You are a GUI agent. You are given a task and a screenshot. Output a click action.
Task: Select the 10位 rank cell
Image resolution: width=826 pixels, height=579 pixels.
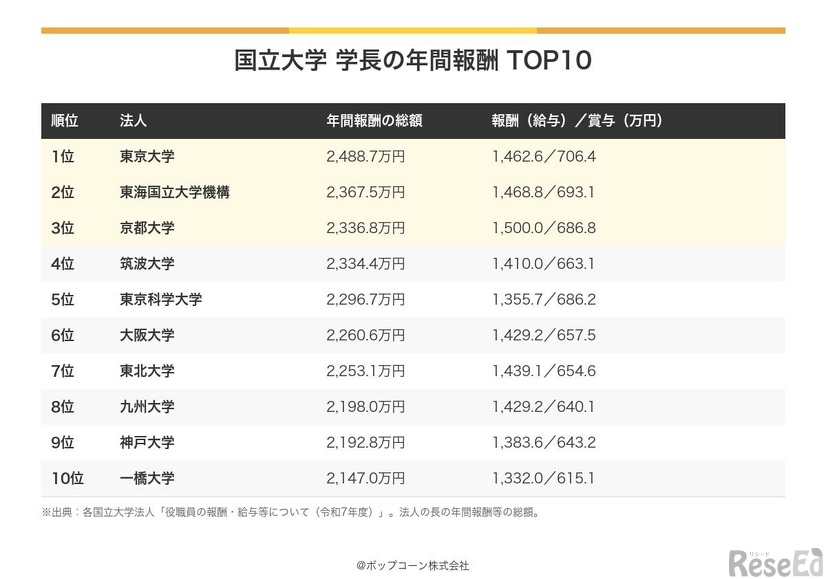click(x=67, y=478)
